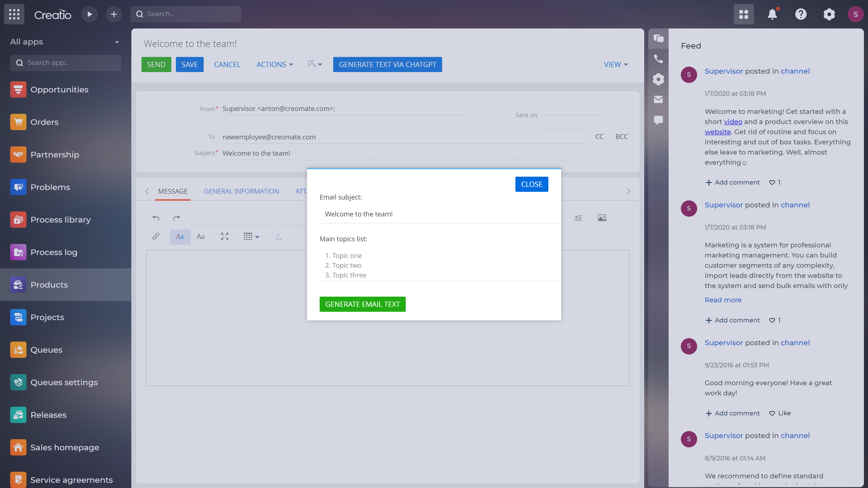Open the tag flag dropdown
The width and height of the screenshot is (868, 488).
tap(315, 64)
